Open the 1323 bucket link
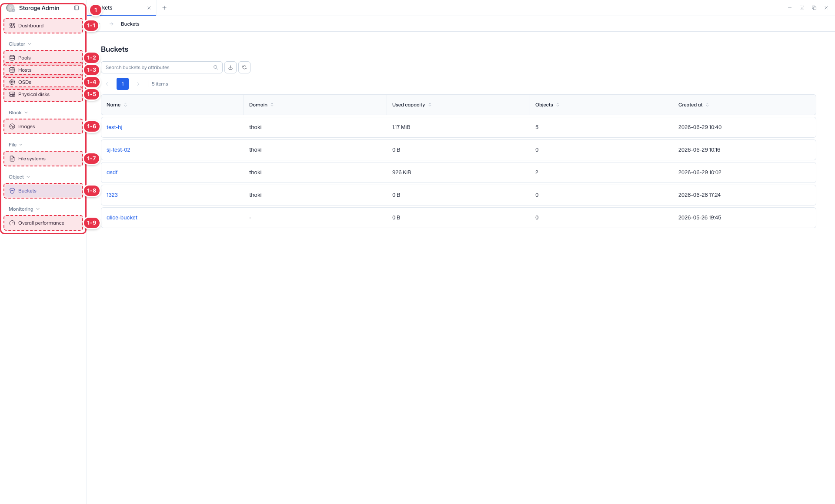Image resolution: width=835 pixels, height=504 pixels. point(112,195)
